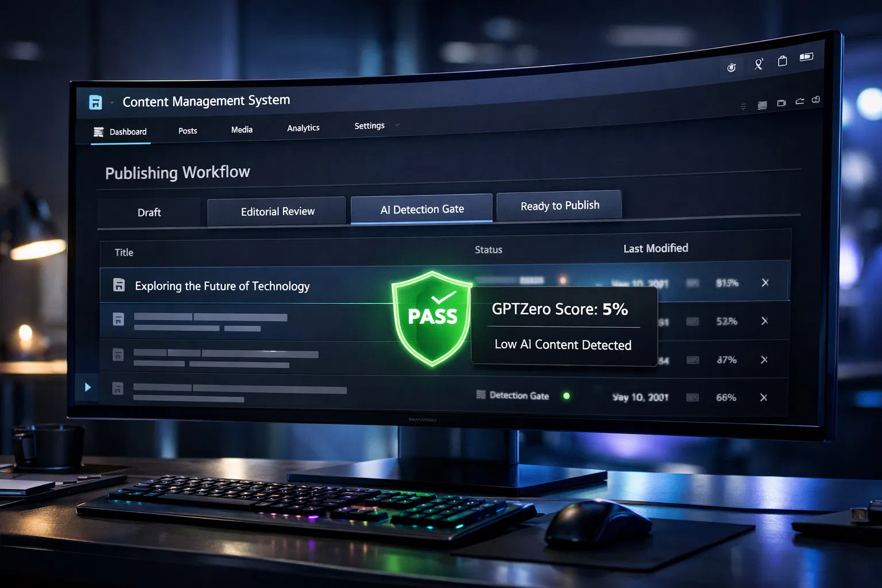
Task: Expand the row using the play arrow
Action: [x=88, y=387]
